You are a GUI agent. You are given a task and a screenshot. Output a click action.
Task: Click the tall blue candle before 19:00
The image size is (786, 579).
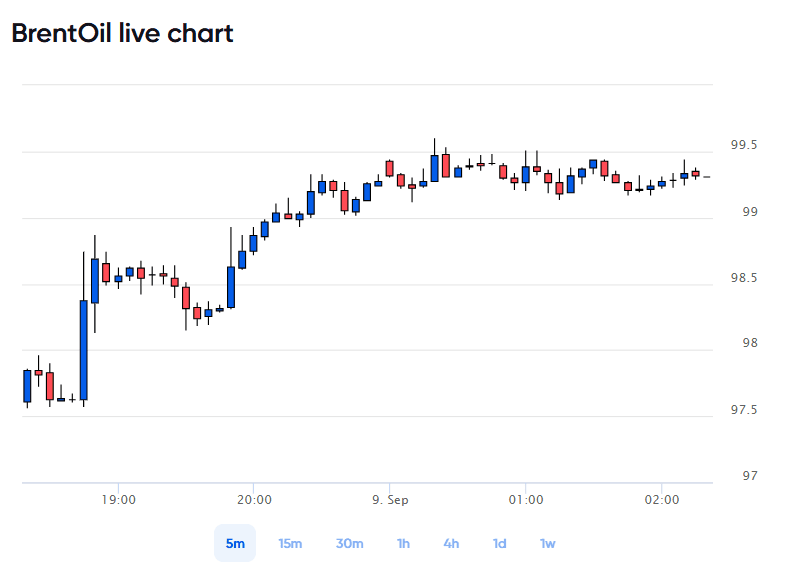click(84, 350)
